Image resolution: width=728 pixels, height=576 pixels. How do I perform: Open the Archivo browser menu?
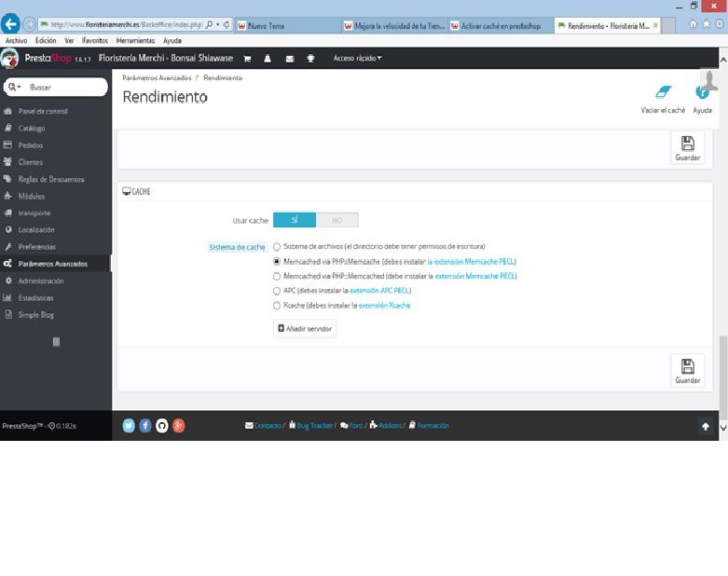(16, 41)
